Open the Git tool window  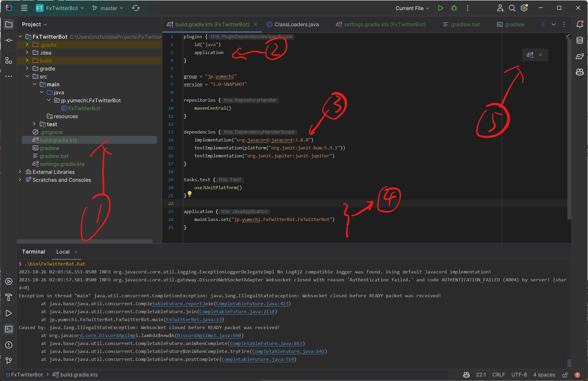click(9, 361)
